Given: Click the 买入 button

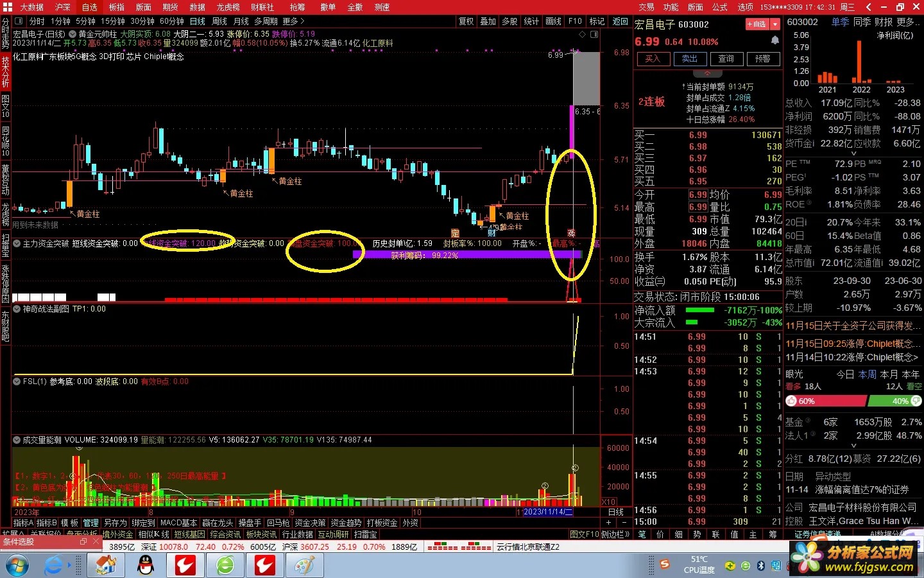Looking at the screenshot, I should 653,58.
